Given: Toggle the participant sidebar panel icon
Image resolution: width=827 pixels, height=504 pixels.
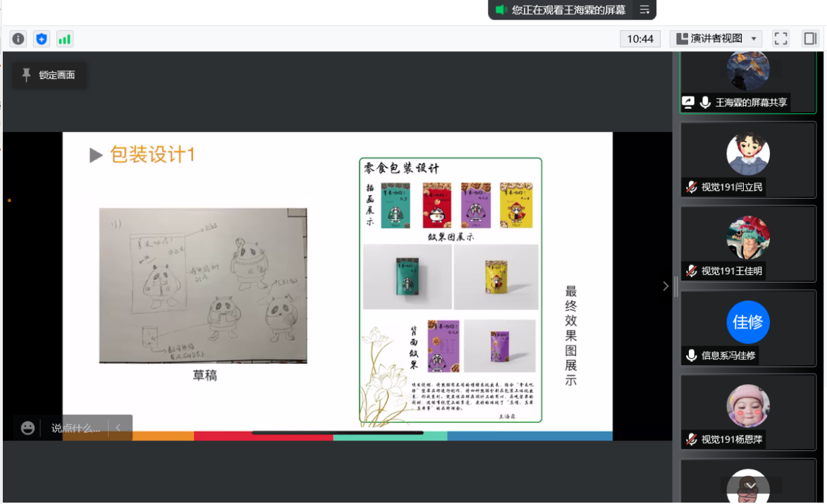Looking at the screenshot, I should click(x=809, y=39).
